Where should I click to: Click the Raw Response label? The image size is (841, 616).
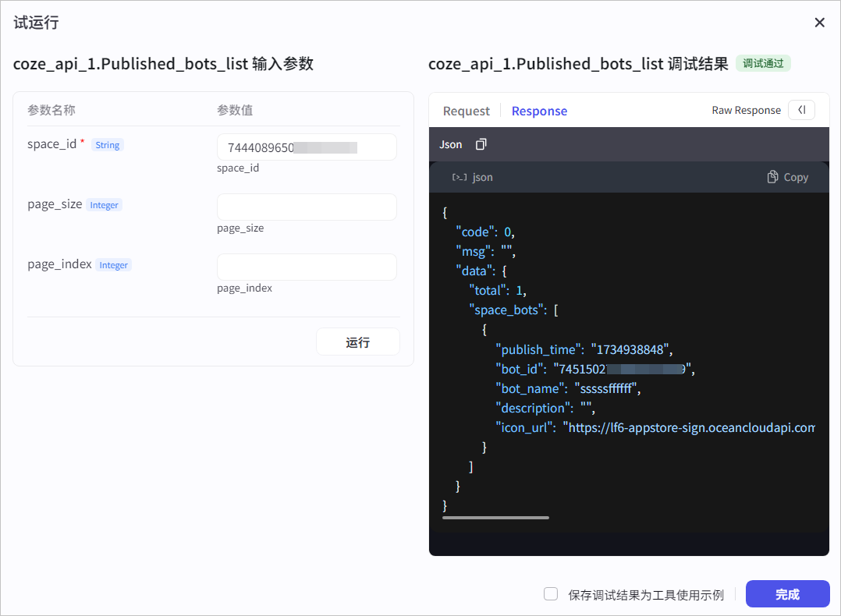tap(746, 110)
